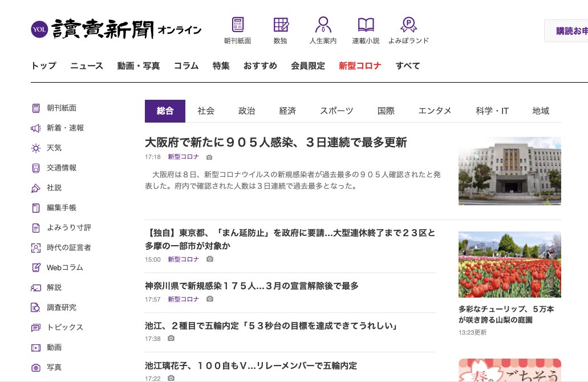This screenshot has height=382, width=588.
Task: Click the 動画 film icon
Action: tap(36, 348)
